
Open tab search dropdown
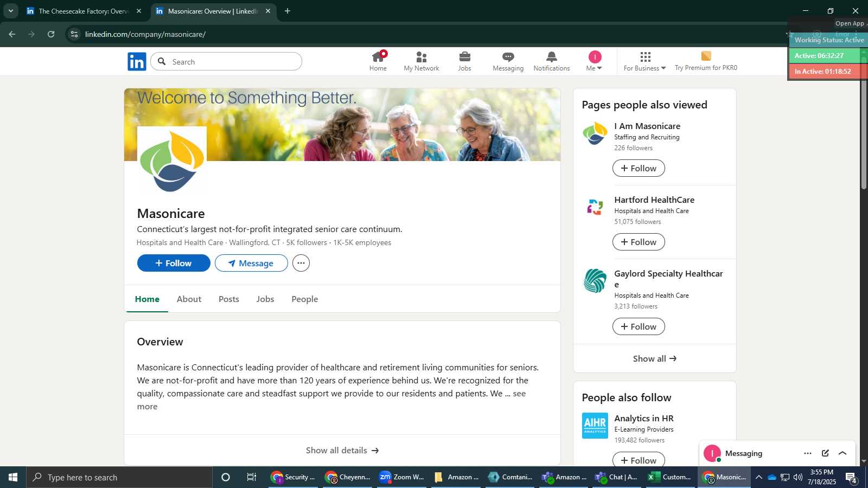pos(10,11)
